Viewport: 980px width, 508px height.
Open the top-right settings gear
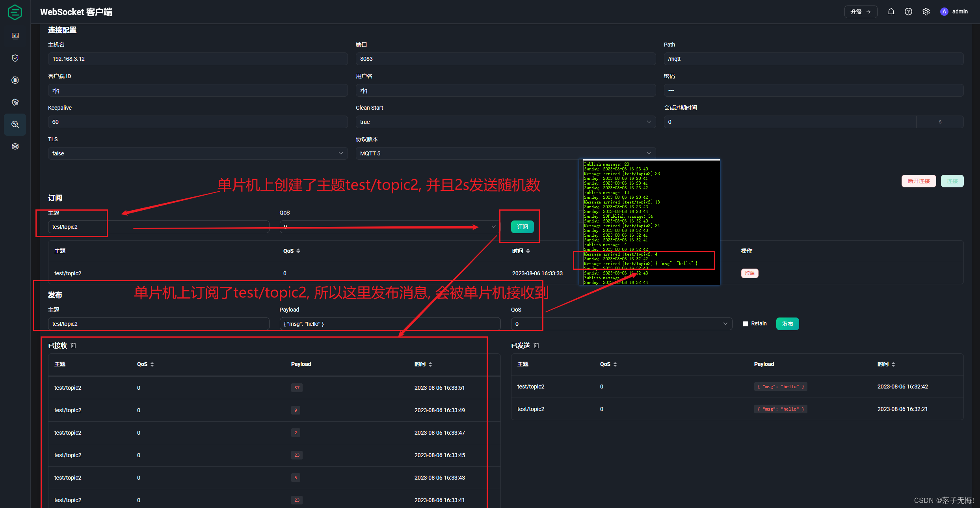pyautogui.click(x=926, y=12)
